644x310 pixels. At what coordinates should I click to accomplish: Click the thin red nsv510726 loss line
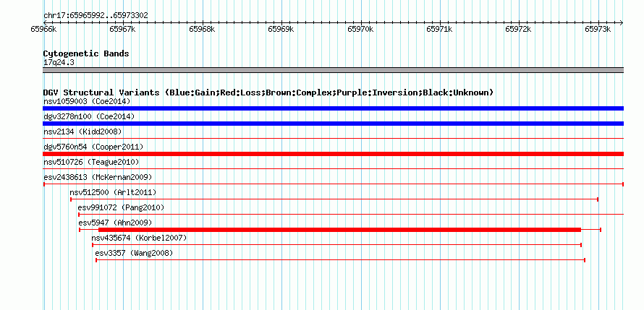tap(333, 169)
